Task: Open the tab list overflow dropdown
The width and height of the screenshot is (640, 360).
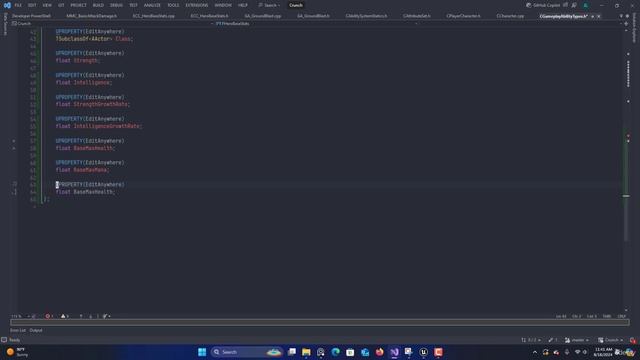Action: click(x=621, y=16)
